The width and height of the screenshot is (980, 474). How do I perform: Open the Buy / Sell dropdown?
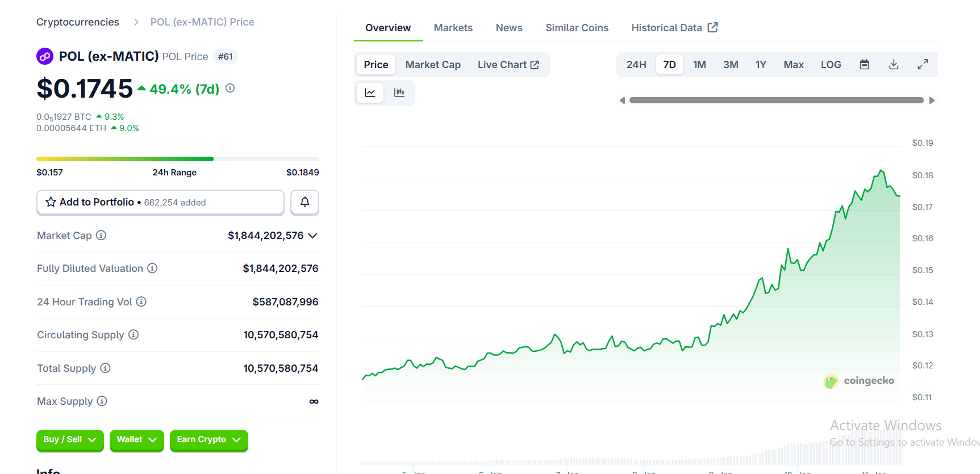pyautogui.click(x=70, y=440)
